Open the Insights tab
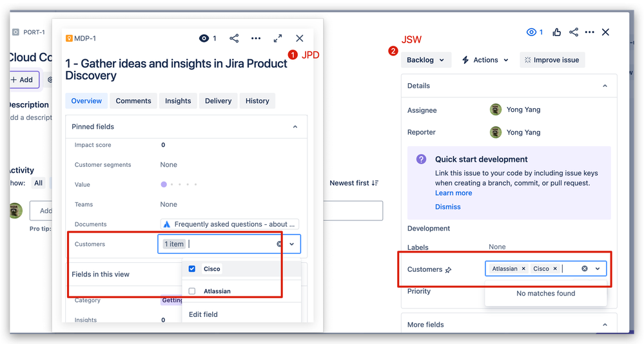The width and height of the screenshot is (644, 344). coord(178,101)
